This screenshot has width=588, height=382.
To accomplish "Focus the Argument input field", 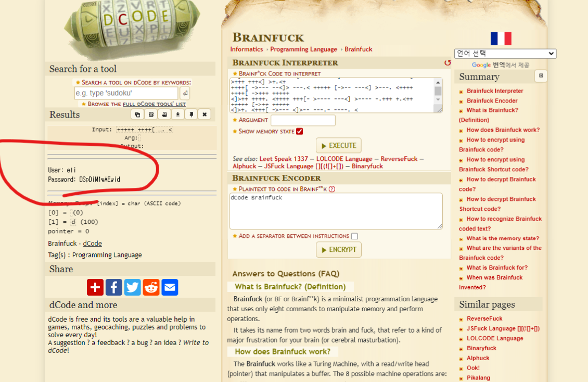I will pos(303,120).
